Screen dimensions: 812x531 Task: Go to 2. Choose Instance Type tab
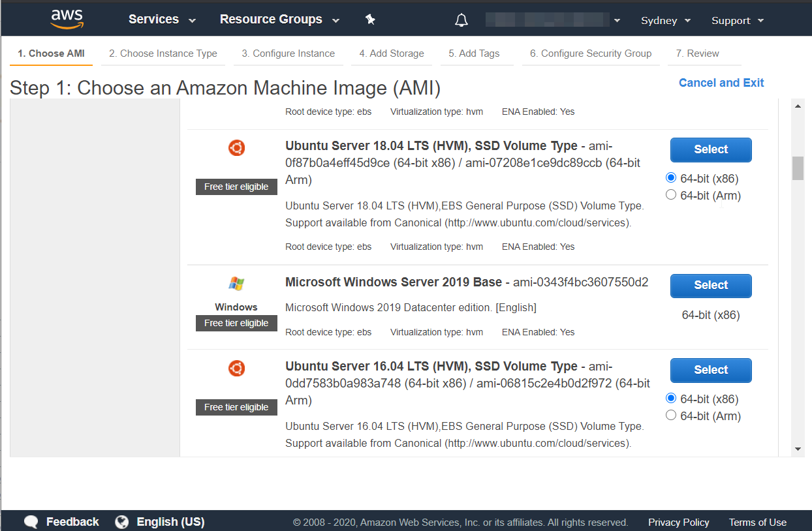click(163, 53)
